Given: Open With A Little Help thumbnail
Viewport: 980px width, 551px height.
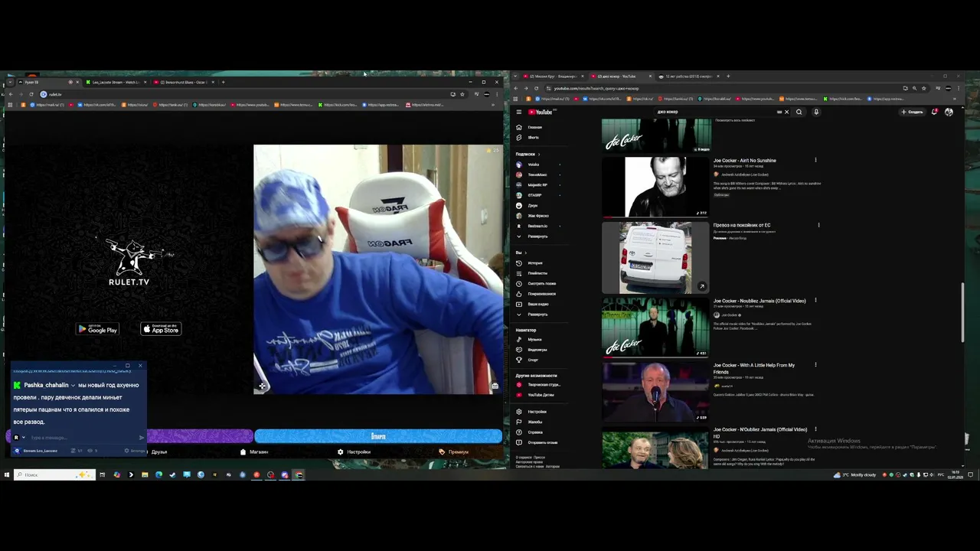Looking at the screenshot, I should [x=656, y=392].
